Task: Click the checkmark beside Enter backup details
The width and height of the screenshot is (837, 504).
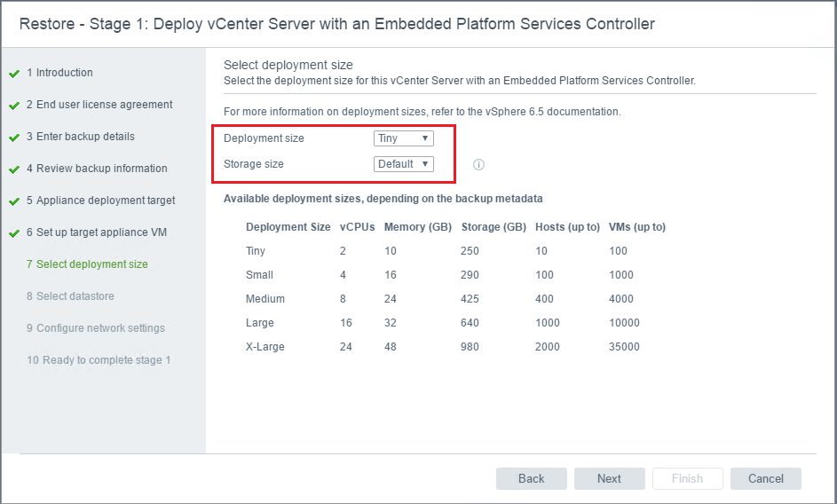Action: 14,138
